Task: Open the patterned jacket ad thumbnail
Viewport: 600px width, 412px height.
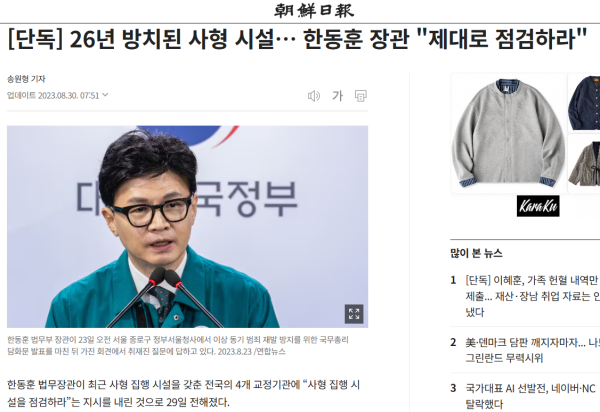Action: pos(584,163)
